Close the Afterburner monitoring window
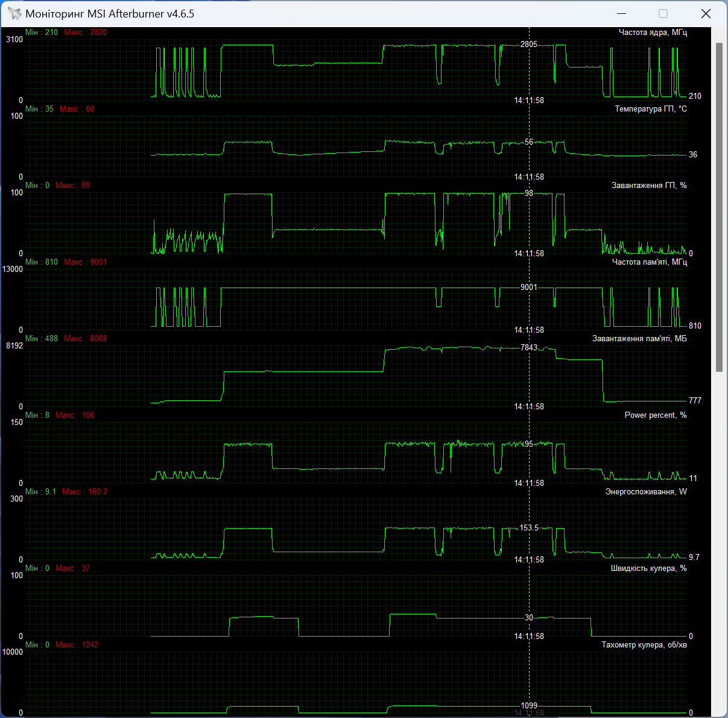The height and width of the screenshot is (718, 728). 706,13
